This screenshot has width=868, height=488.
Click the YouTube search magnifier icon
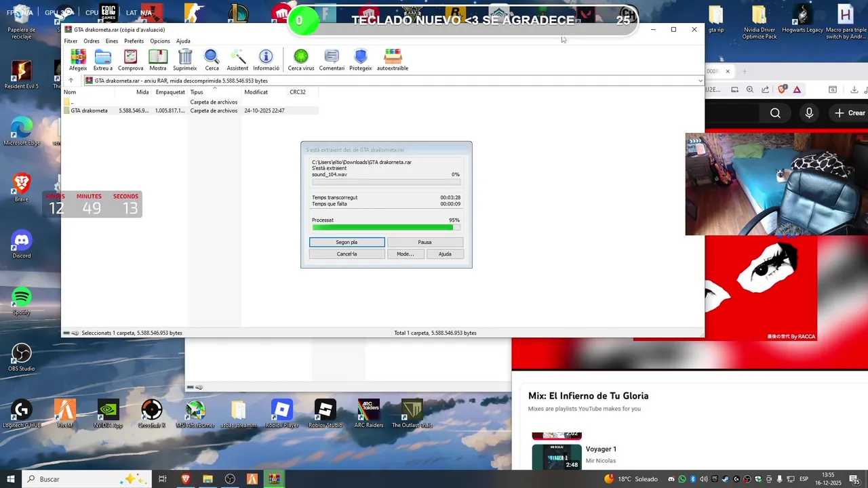(775, 113)
